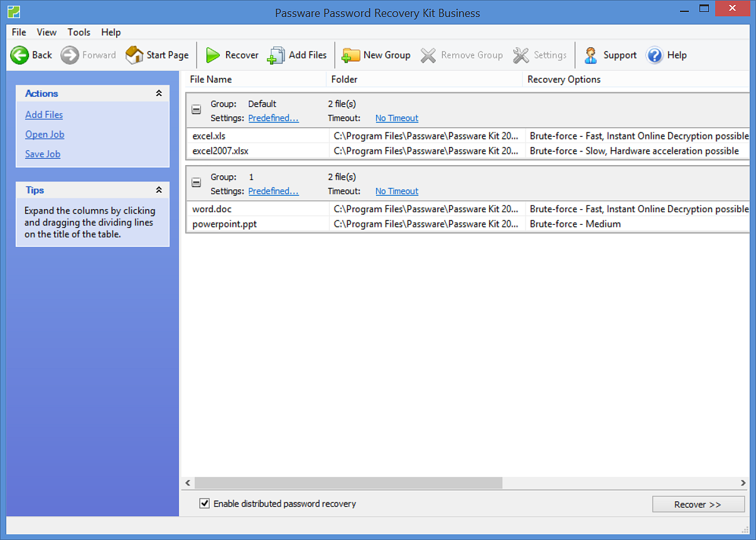Viewport: 756px width, 540px height.
Task: Click the Passware app icon in title bar
Action: coord(13,11)
